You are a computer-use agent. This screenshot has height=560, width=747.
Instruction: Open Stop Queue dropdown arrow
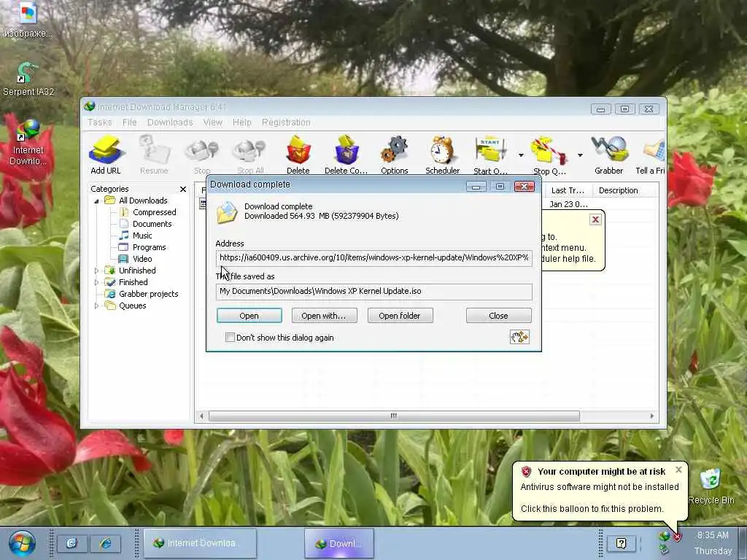click(580, 155)
